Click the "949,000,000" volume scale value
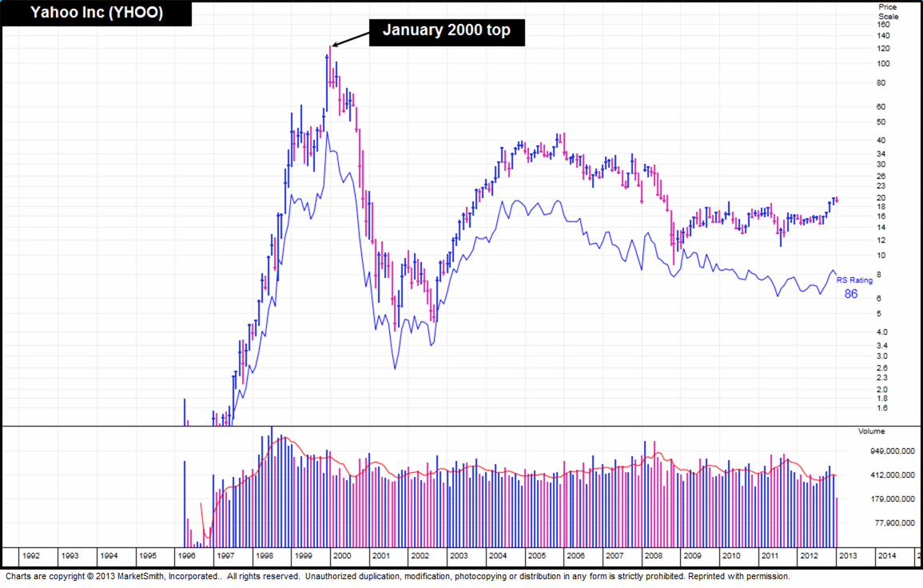The width and height of the screenshot is (923, 588). click(893, 451)
